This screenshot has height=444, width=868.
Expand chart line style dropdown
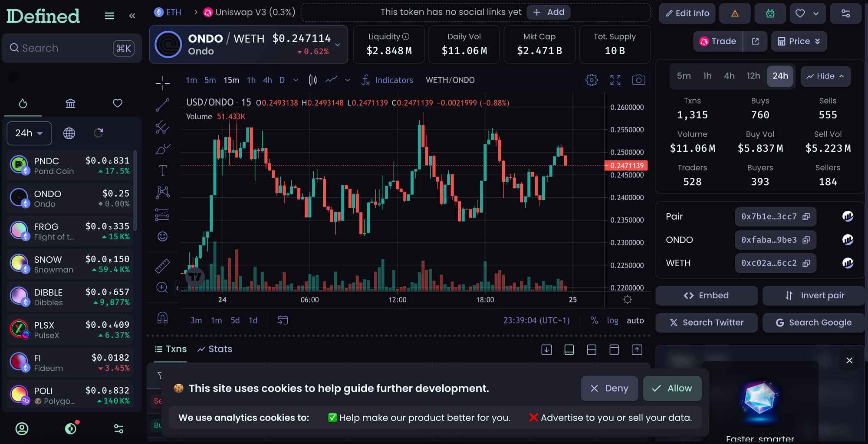pos(348,80)
